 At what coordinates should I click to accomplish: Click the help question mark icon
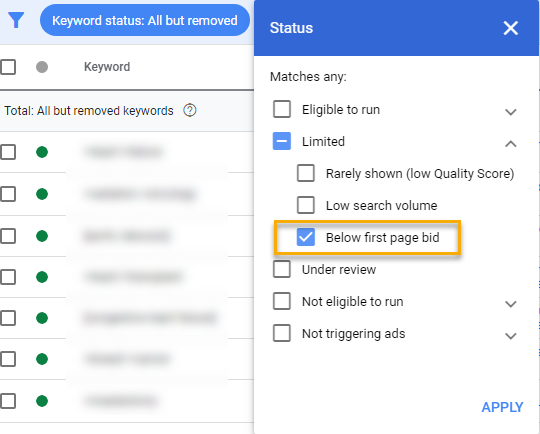click(x=189, y=111)
